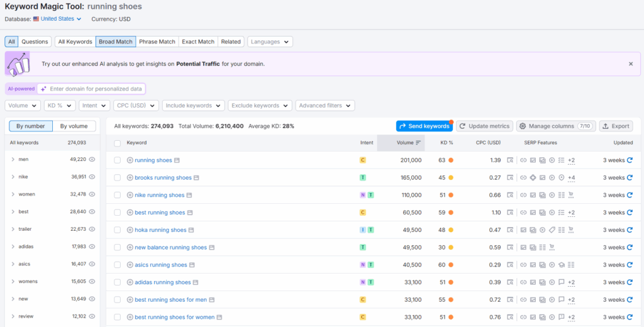
Task: Click the Export button
Action: click(616, 126)
